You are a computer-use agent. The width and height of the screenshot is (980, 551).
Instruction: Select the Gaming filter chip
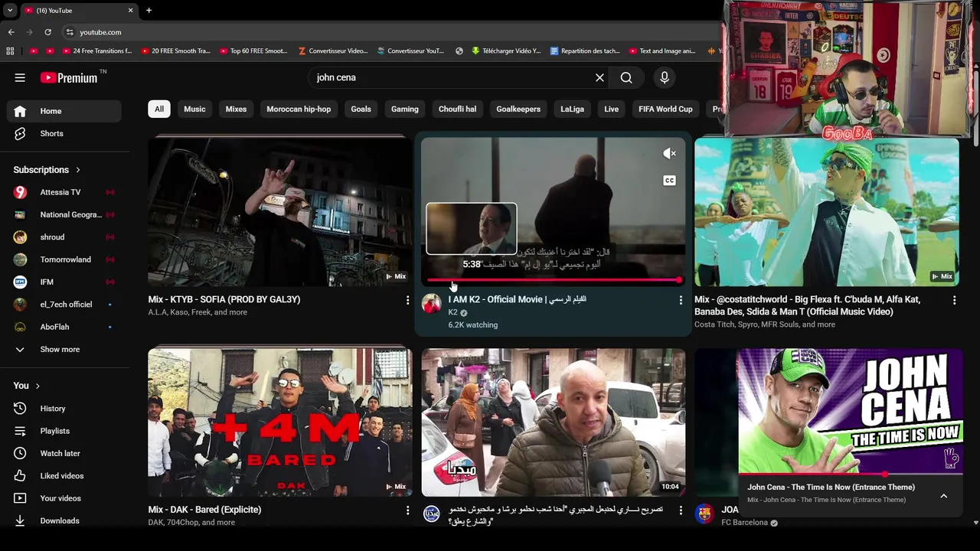click(x=405, y=109)
